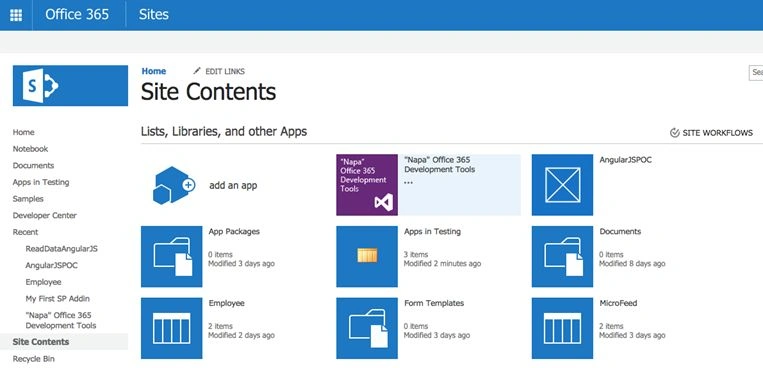Open Developer Center in left navigation
The height and width of the screenshot is (368, 763).
pos(45,215)
